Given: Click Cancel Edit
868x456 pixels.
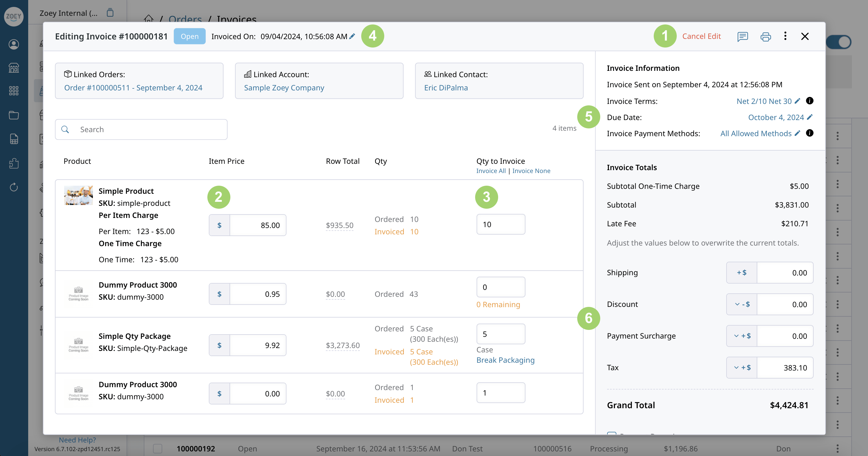Looking at the screenshot, I should [x=701, y=36].
